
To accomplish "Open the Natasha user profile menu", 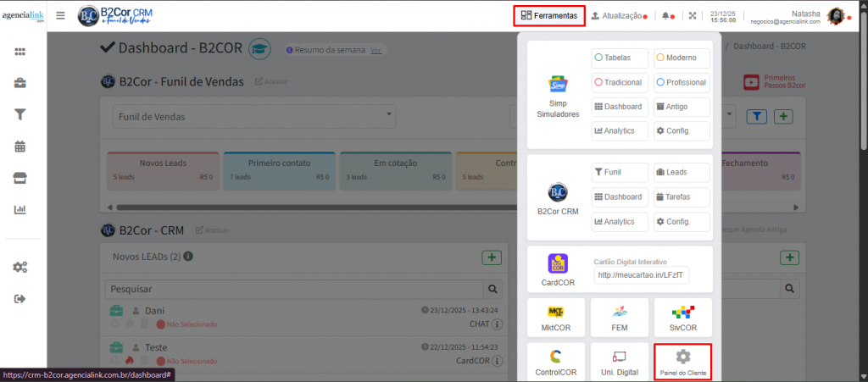I will [805, 15].
